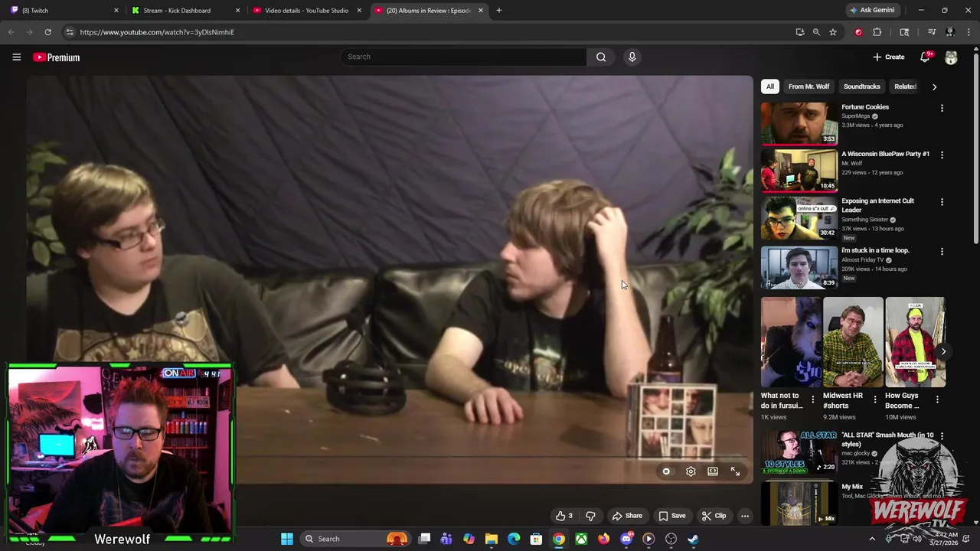Open options for Exposing an Internet Cult Leader
This screenshot has width=980, height=551.
click(x=942, y=202)
